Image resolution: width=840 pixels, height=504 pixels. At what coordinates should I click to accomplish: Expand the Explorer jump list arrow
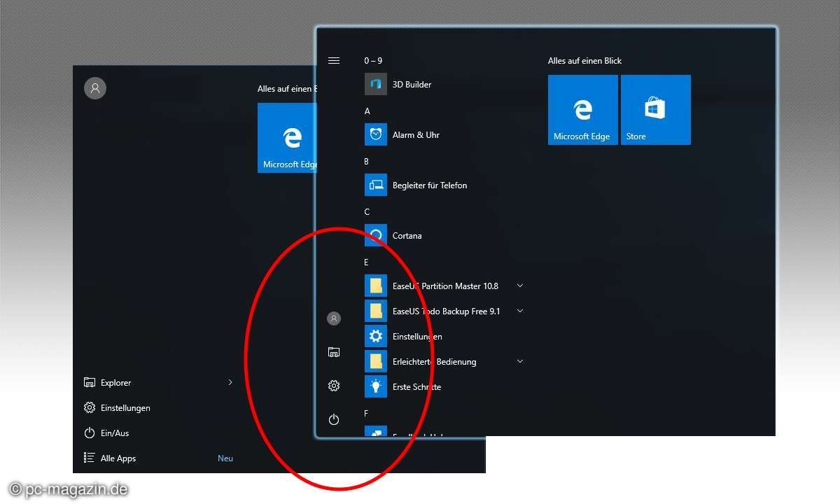(x=230, y=382)
